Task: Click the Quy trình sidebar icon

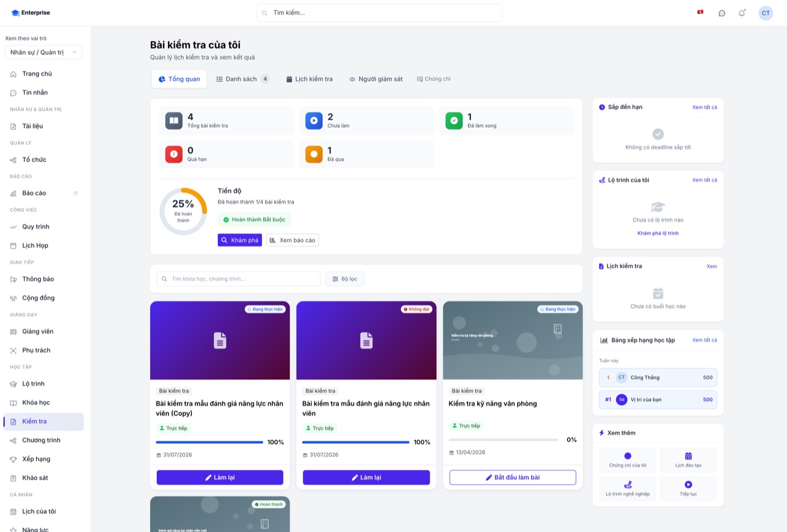Action: click(x=14, y=227)
